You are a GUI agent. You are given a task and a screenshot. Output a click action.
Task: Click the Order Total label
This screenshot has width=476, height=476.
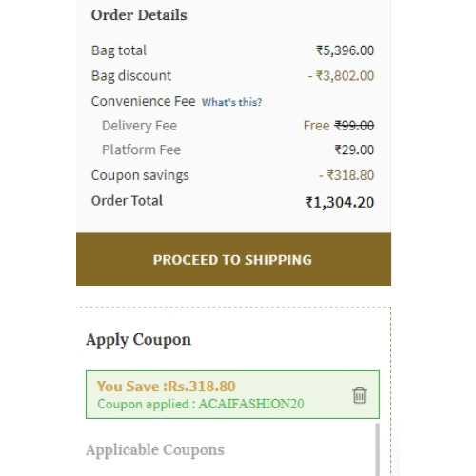[x=127, y=201]
